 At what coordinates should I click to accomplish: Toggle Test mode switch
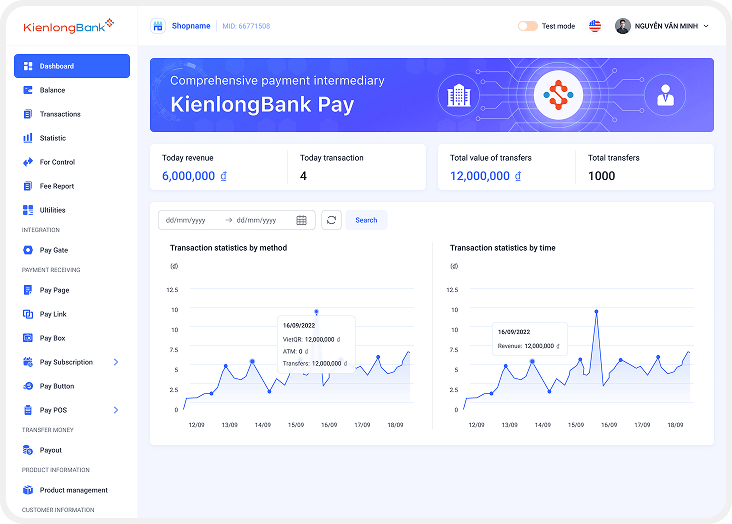(528, 26)
